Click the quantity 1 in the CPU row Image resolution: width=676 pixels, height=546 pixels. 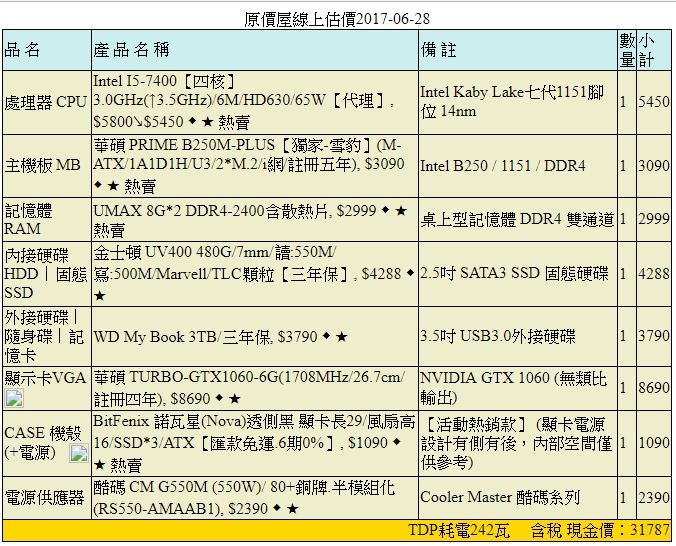623,102
